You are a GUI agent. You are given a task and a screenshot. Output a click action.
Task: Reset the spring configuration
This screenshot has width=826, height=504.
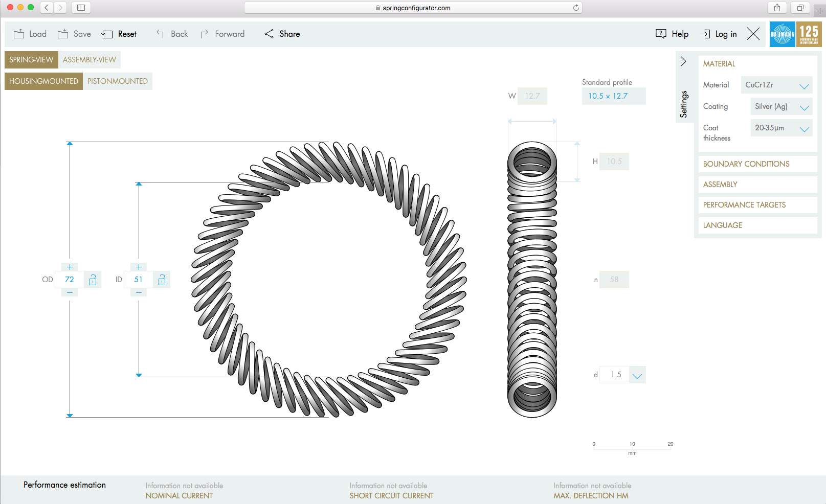(x=119, y=34)
